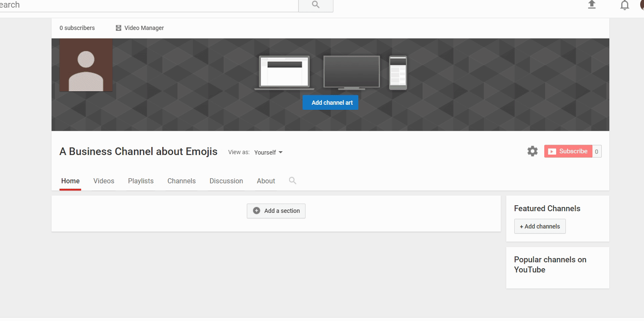644x321 pixels.
Task: Open the About tab
Action: (266, 181)
